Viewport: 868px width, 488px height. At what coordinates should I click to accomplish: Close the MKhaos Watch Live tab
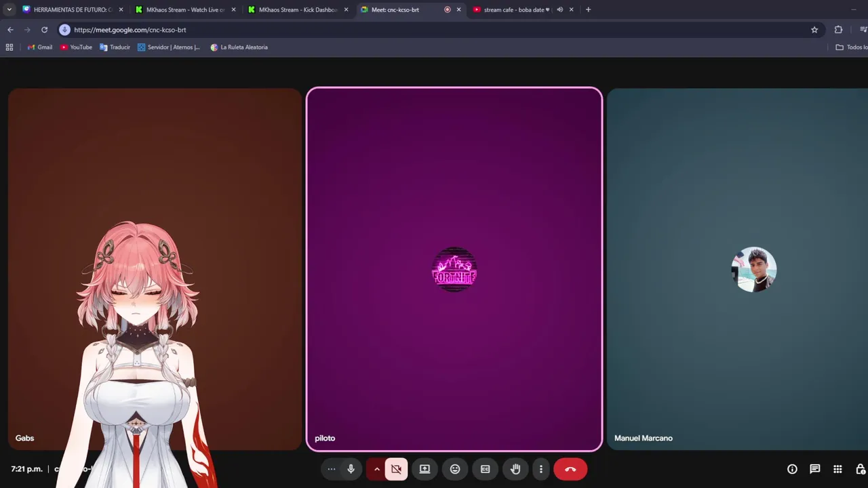coord(233,9)
